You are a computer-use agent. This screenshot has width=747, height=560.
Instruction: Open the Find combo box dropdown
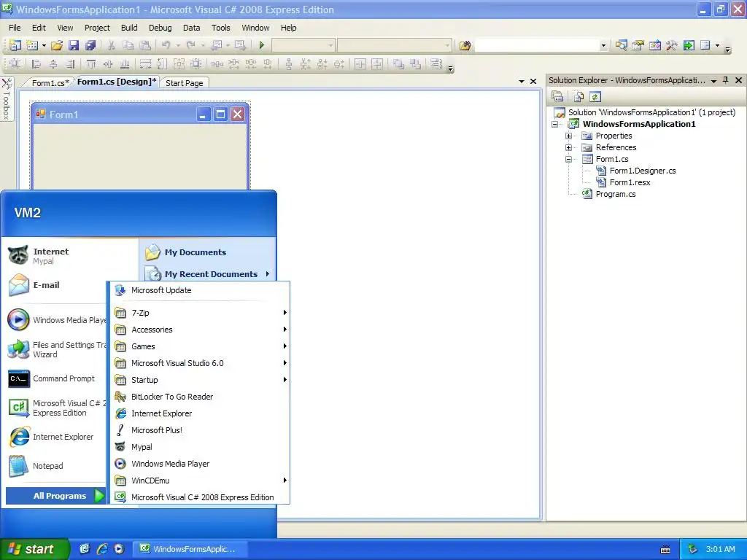[603, 46]
